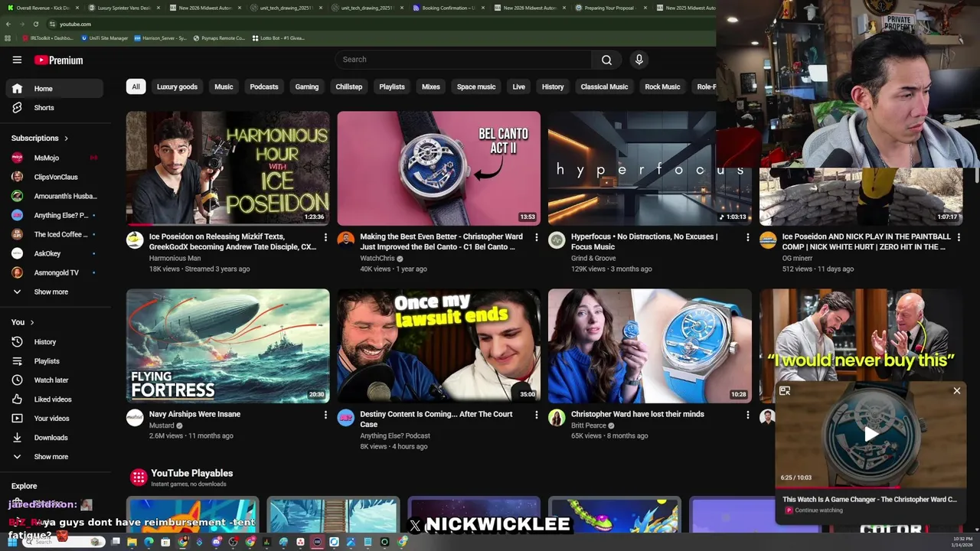This screenshot has width=980, height=551.
Task: Select the Space music chip
Action: (476, 86)
